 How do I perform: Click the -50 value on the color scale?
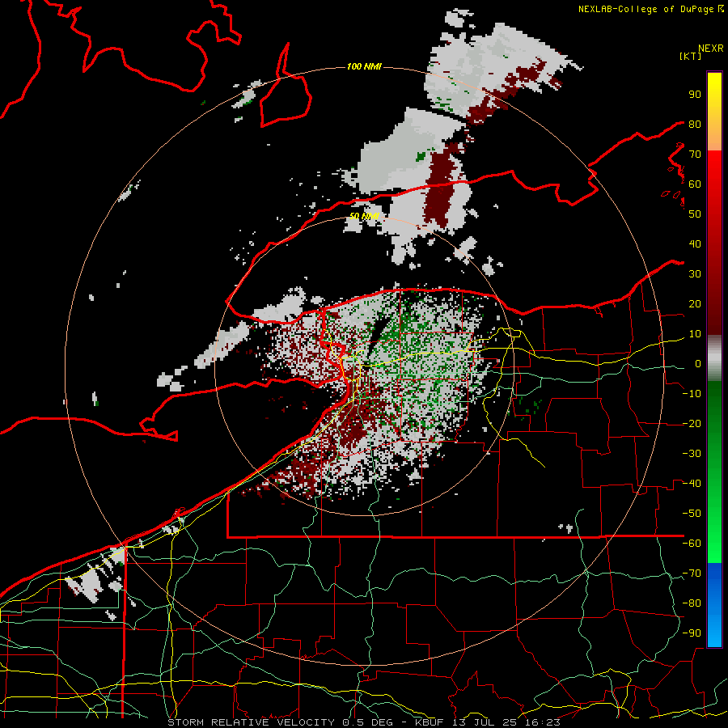point(692,513)
